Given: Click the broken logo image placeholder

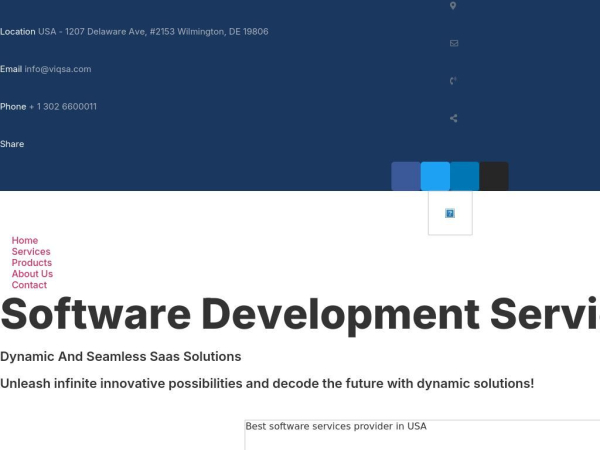Looking at the screenshot, I should tap(450, 213).
